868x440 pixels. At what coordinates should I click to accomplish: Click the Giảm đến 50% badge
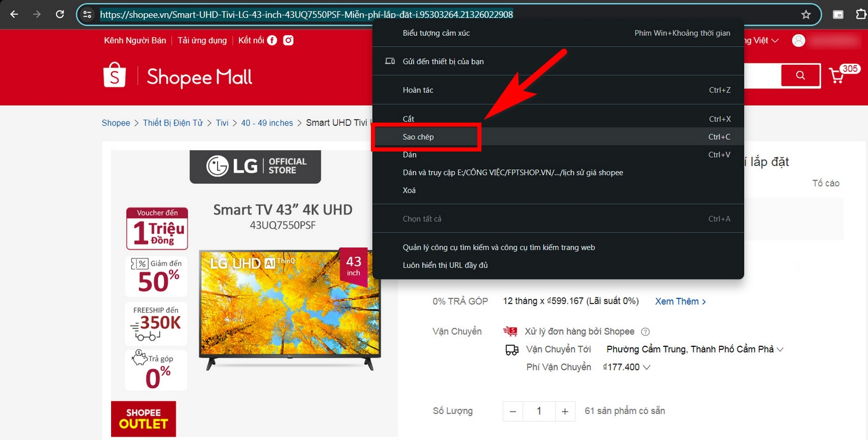[x=157, y=276]
